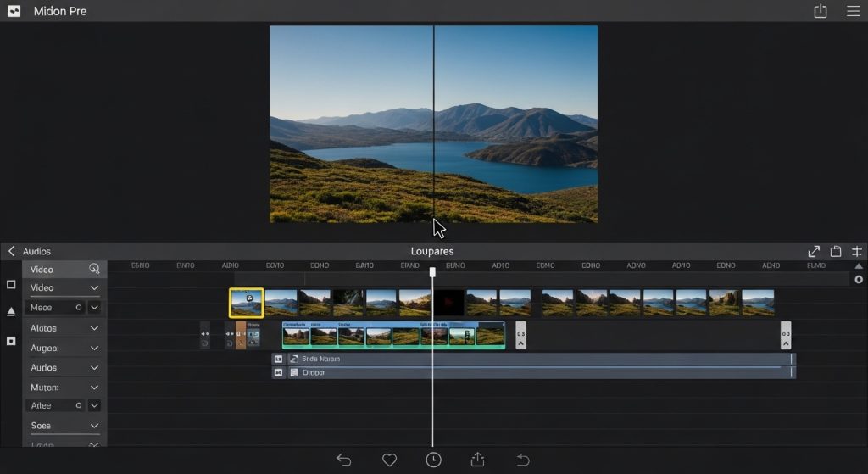Click the document icon inside the Dlobor clip

(x=294, y=372)
